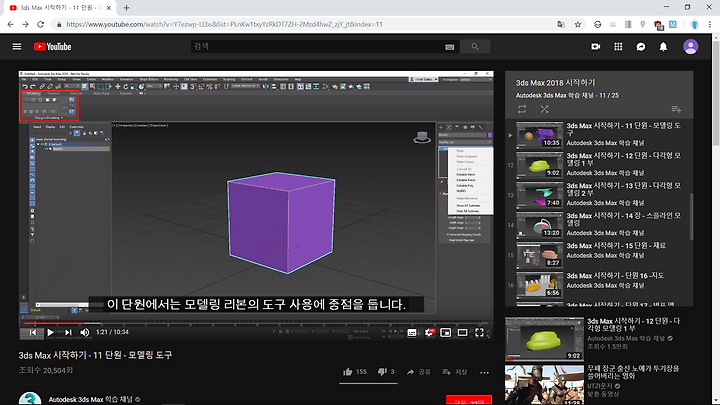Viewport: 720px width, 405px height.
Task: Open the YouTube apps grid
Action: [x=618, y=46]
